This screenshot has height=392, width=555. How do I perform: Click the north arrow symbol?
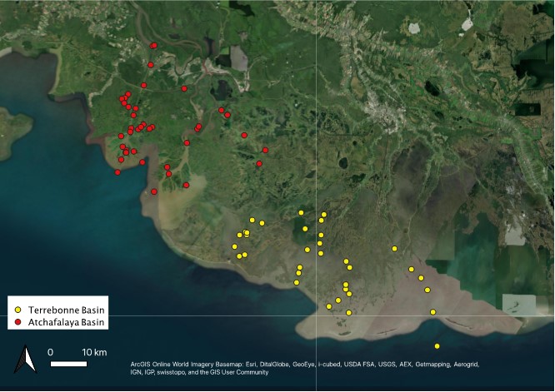coord(26,360)
